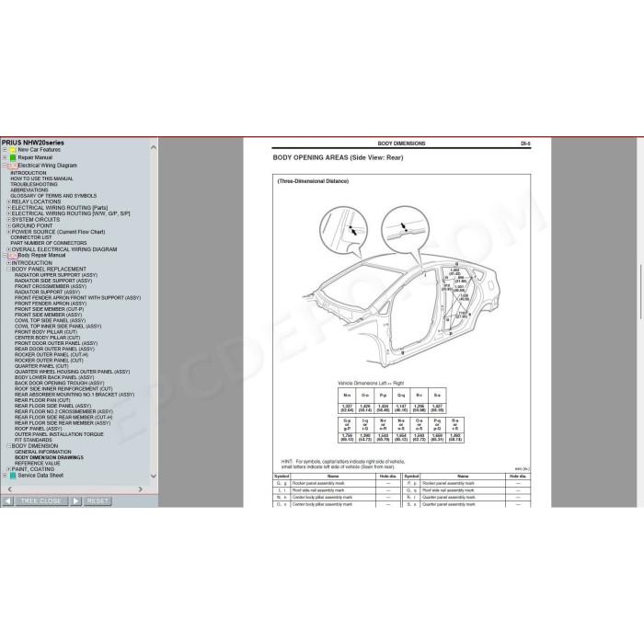The width and height of the screenshot is (644, 644).
Task: Click the tree panel scroll-down chevron
Action: [x=154, y=476]
